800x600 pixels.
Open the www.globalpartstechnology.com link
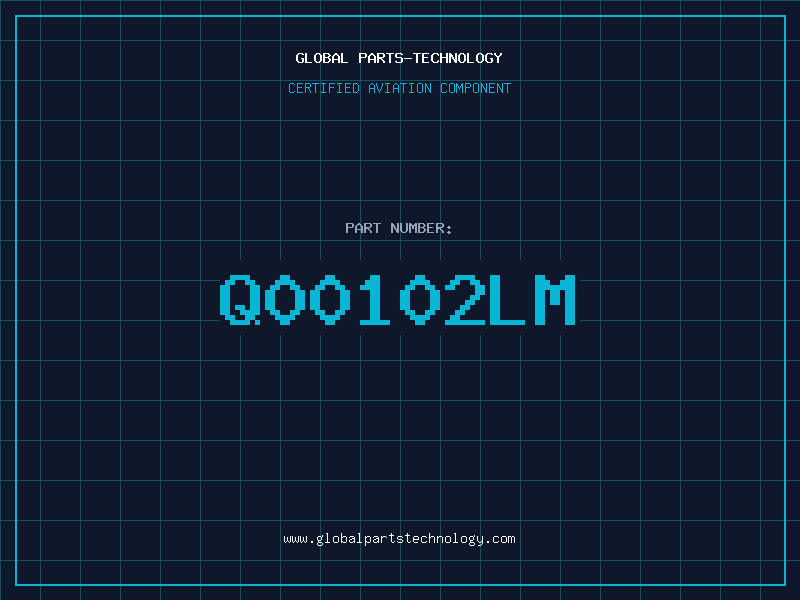[399, 539]
